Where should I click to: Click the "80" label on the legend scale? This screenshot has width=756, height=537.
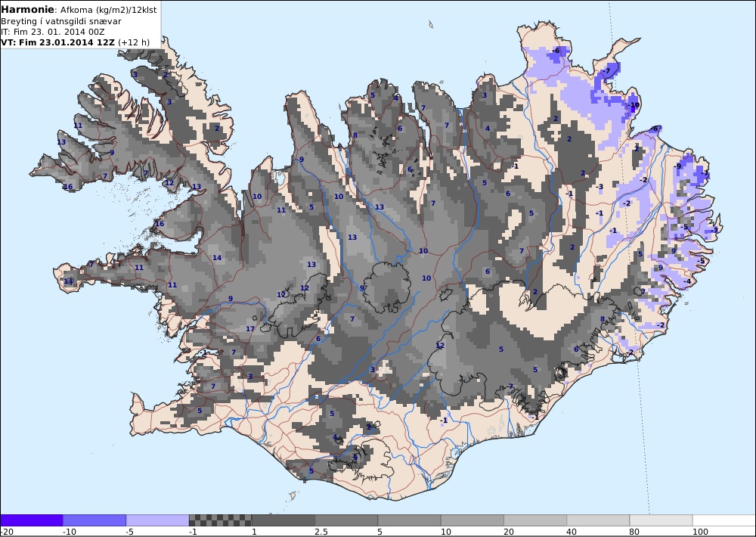tap(635, 532)
